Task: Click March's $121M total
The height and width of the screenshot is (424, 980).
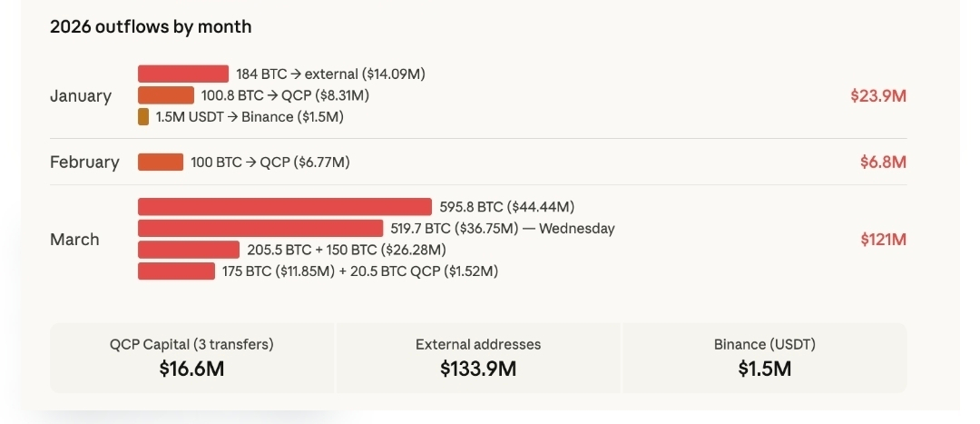Action: [x=883, y=240]
